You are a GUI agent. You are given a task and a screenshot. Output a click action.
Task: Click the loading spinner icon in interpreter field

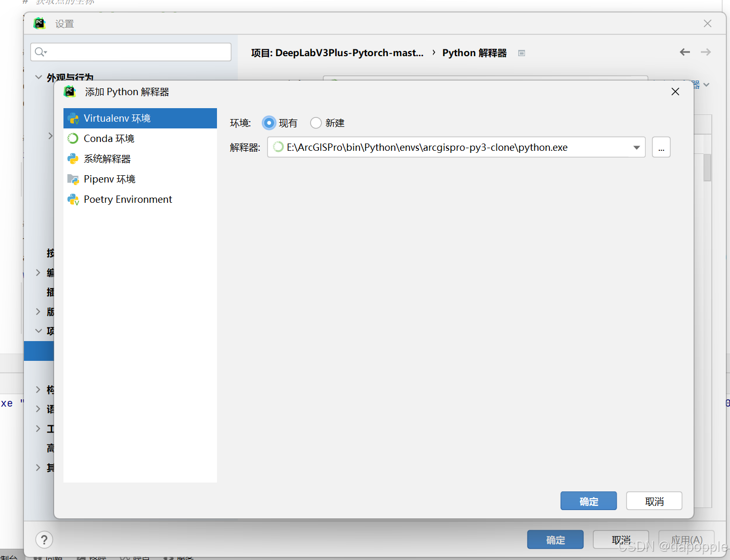pos(278,147)
